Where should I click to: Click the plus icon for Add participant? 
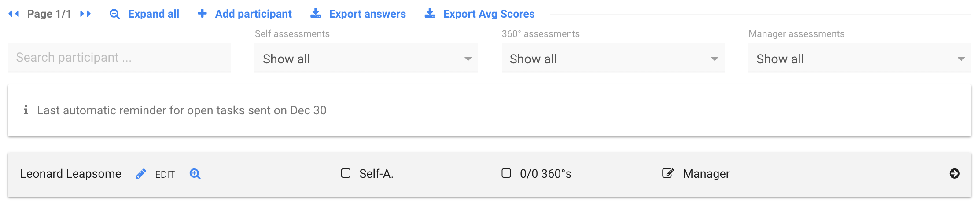click(203, 14)
